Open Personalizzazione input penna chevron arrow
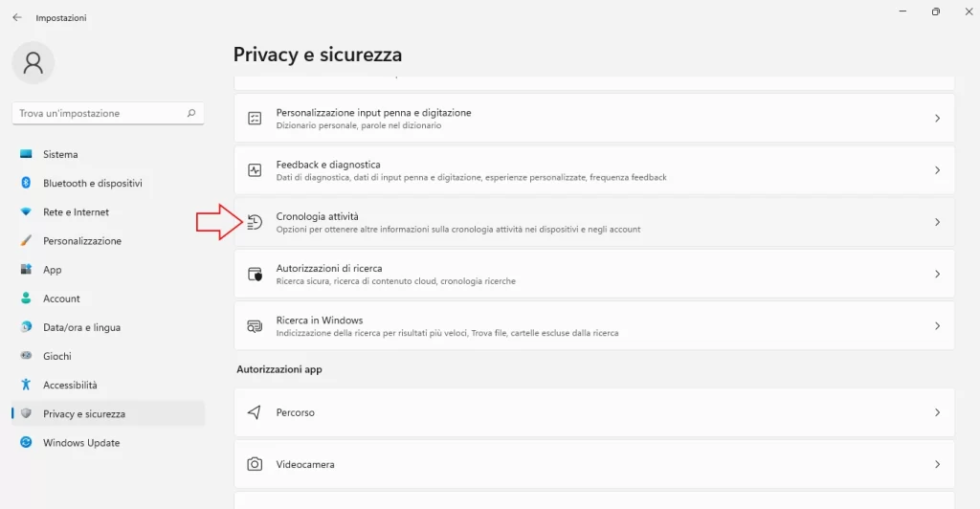The image size is (980, 509). [x=937, y=118]
